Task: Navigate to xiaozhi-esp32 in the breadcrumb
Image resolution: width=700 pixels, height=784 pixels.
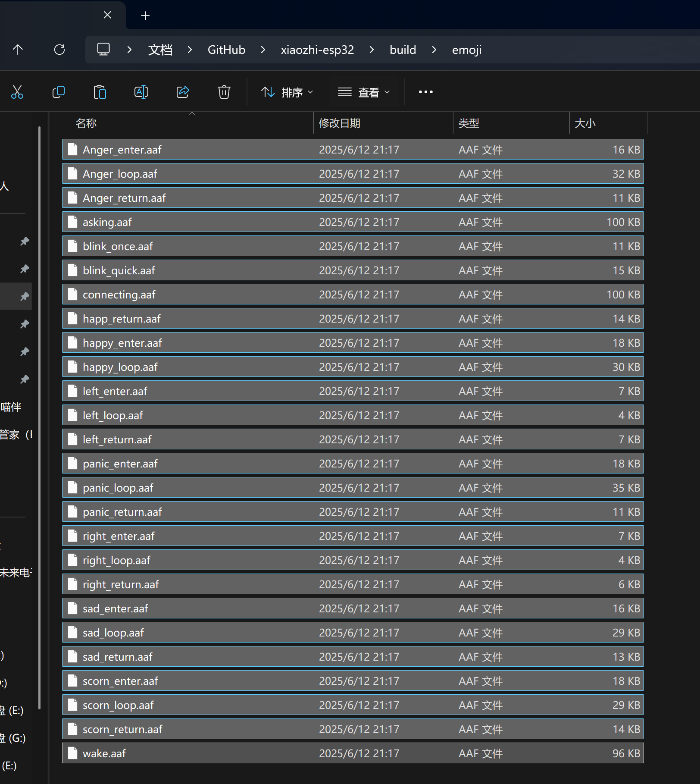Action: point(317,50)
